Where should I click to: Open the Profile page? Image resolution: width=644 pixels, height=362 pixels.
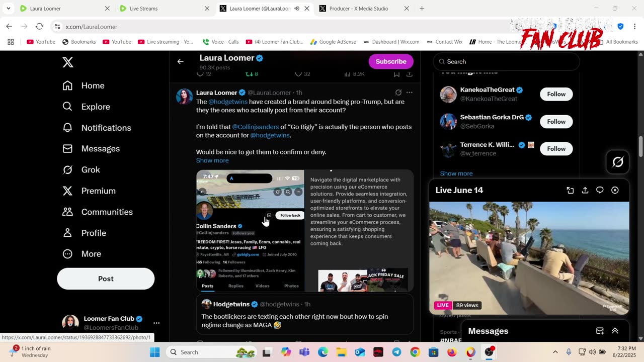84,233
